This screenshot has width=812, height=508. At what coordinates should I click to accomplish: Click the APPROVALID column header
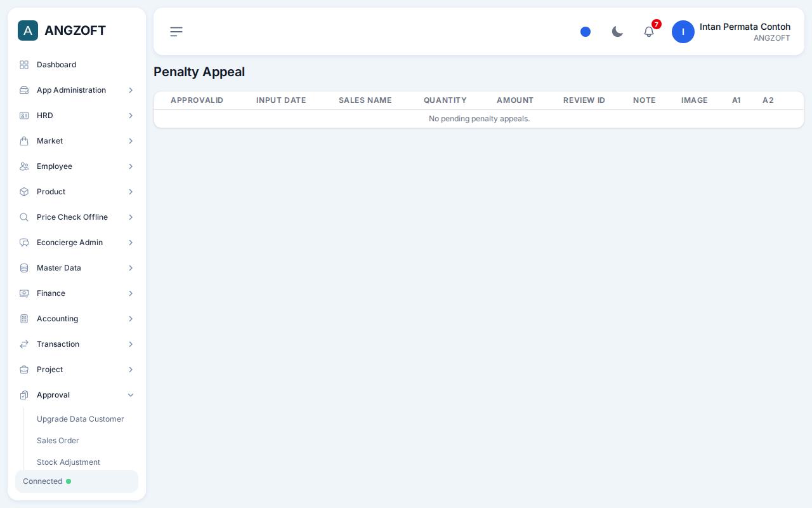(197, 100)
